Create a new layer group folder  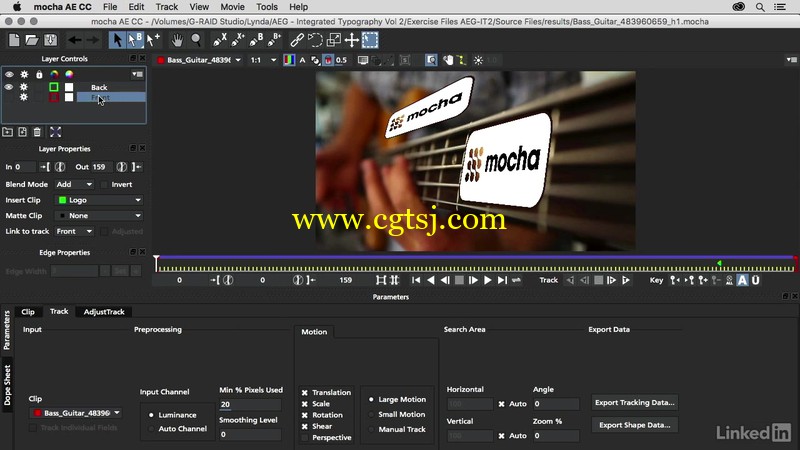[8, 132]
